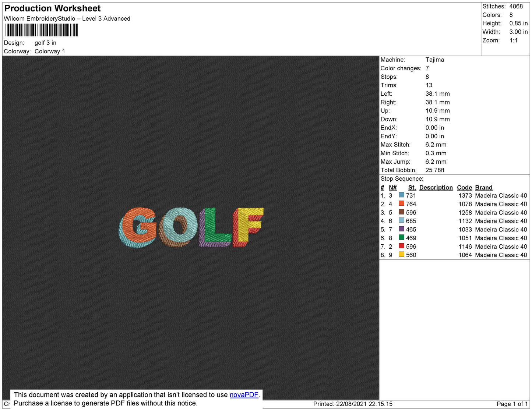Click the barcode under the worksheet title

[x=41, y=30]
